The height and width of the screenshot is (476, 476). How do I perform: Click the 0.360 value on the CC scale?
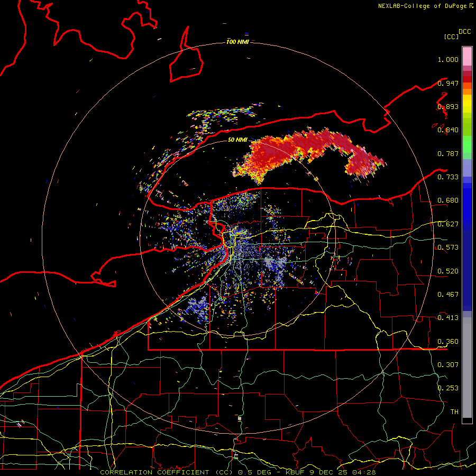point(448,342)
